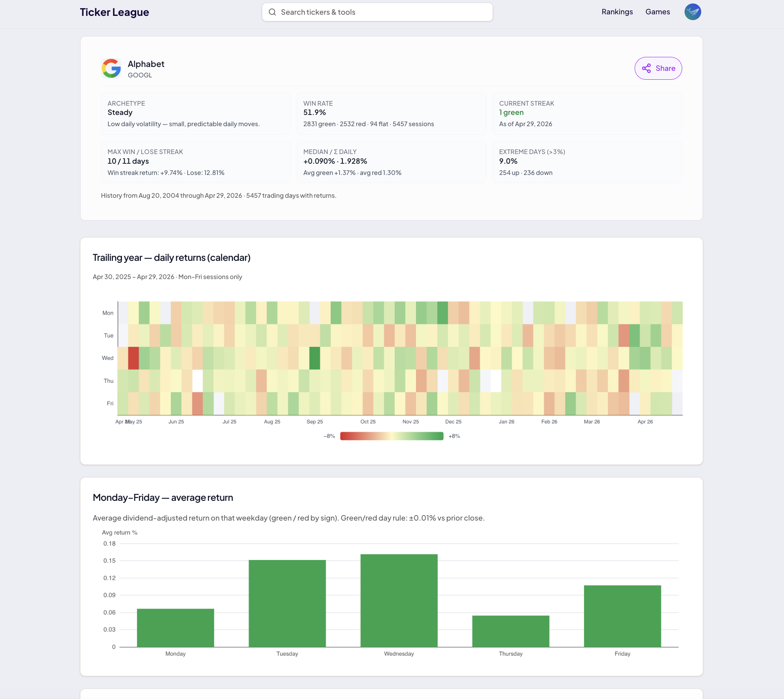Click the Fri row label on heatmap
The image size is (784, 699).
pyautogui.click(x=110, y=403)
